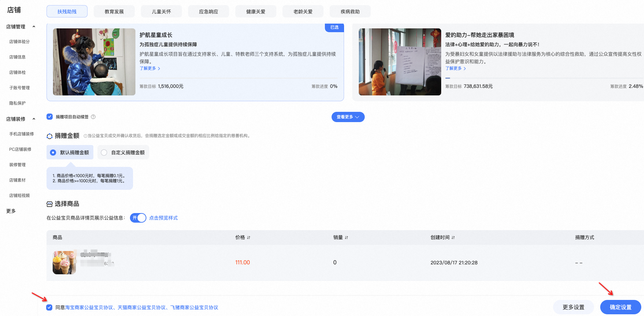Click the sort icon next to 销量
The height and width of the screenshot is (316, 644).
(346, 237)
